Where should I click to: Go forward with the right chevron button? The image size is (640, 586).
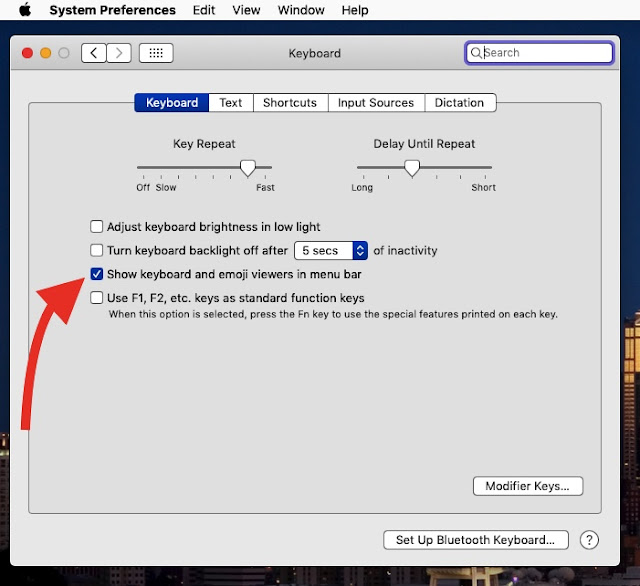(x=119, y=53)
